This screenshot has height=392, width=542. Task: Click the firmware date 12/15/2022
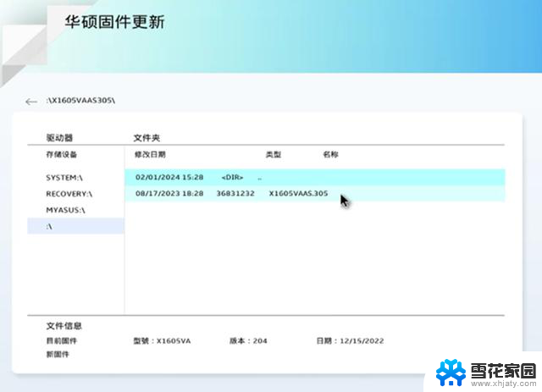[x=362, y=341]
